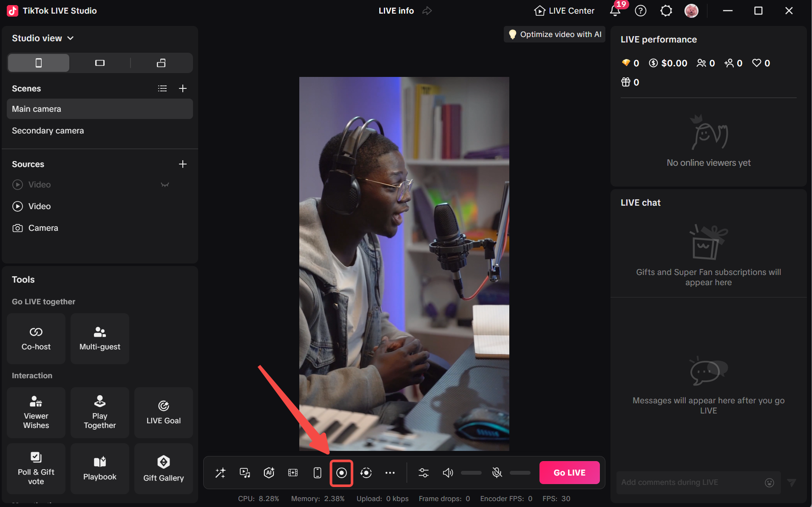Switch to the landscape layout tab
The image size is (812, 507).
(x=99, y=62)
